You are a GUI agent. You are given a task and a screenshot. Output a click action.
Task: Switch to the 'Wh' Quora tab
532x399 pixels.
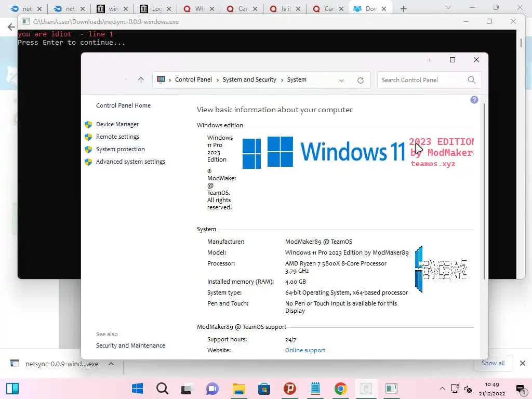(194, 9)
